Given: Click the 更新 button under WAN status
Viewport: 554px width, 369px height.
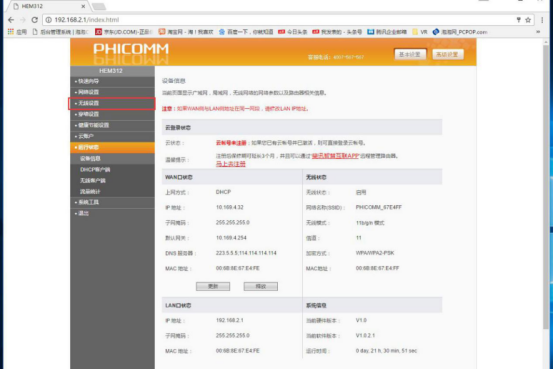Looking at the screenshot, I should click(213, 286).
